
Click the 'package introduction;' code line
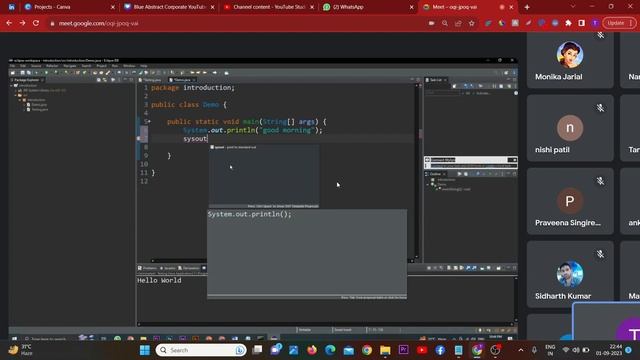(x=193, y=88)
